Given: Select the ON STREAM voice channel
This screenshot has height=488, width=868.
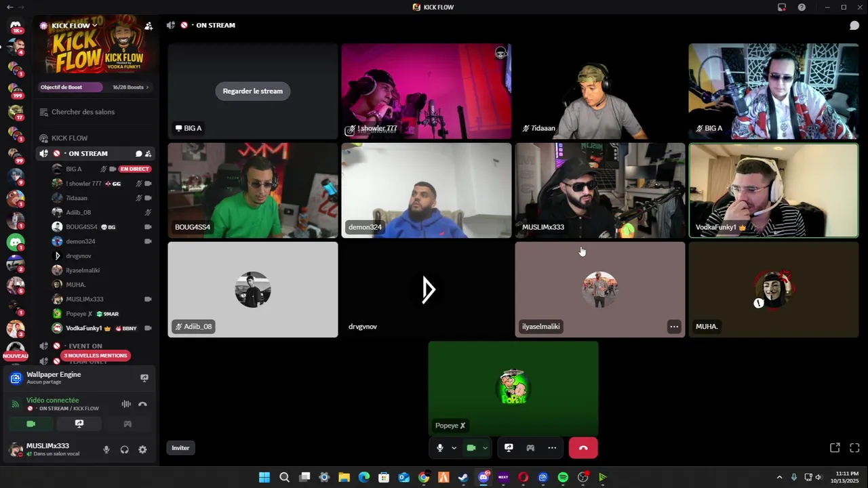Looking at the screenshot, I should (x=96, y=154).
